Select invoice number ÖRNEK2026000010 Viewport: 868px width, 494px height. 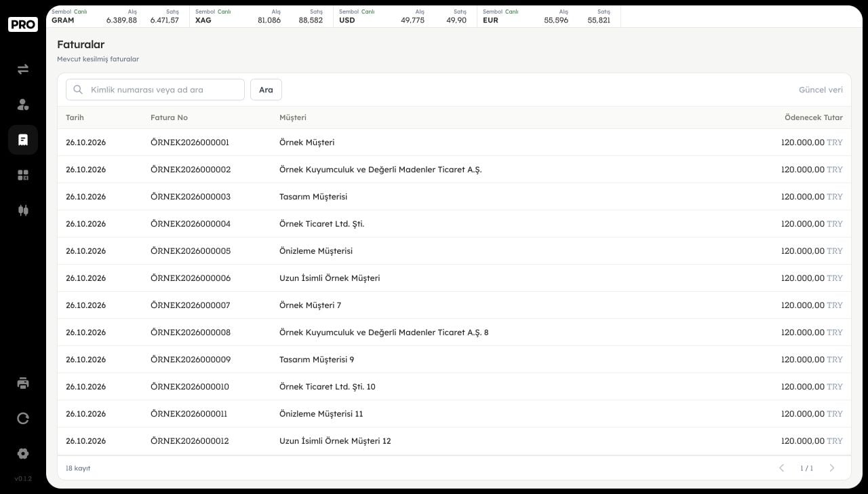coord(190,387)
